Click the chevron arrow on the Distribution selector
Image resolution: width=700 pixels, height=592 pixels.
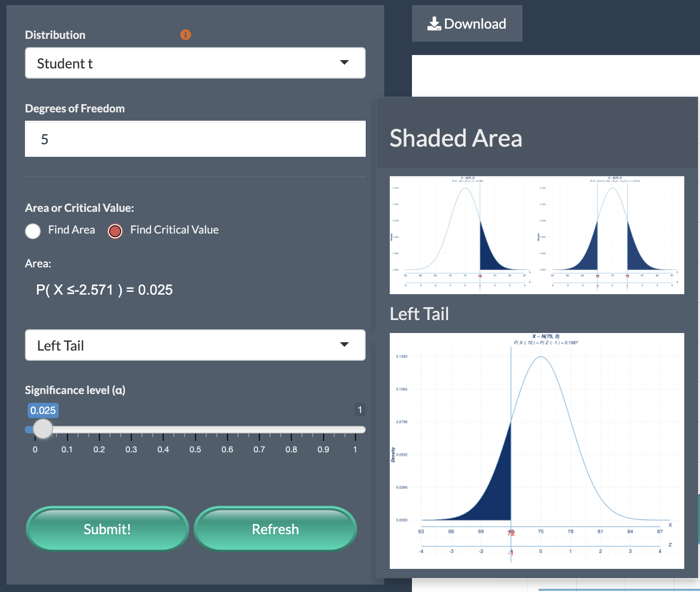pyautogui.click(x=344, y=62)
